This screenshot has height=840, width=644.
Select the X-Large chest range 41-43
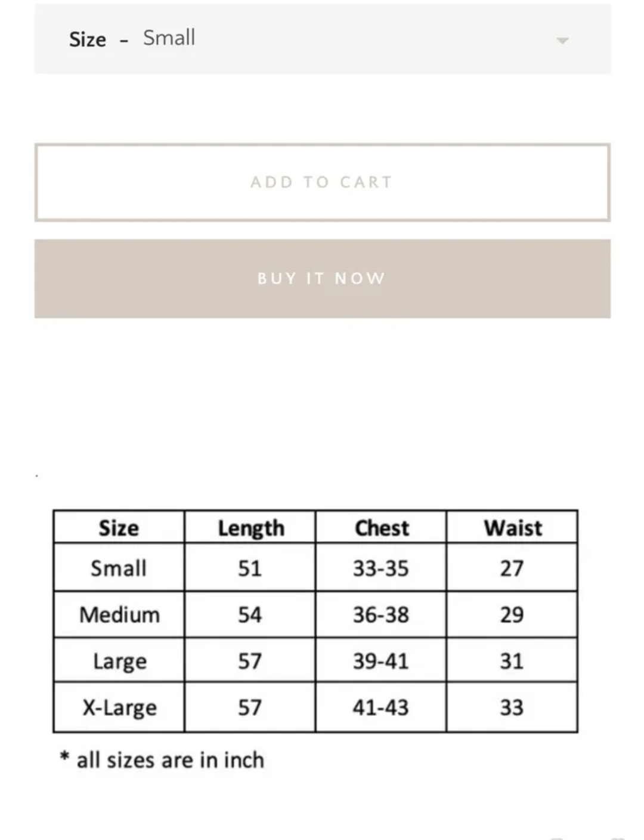pos(380,708)
